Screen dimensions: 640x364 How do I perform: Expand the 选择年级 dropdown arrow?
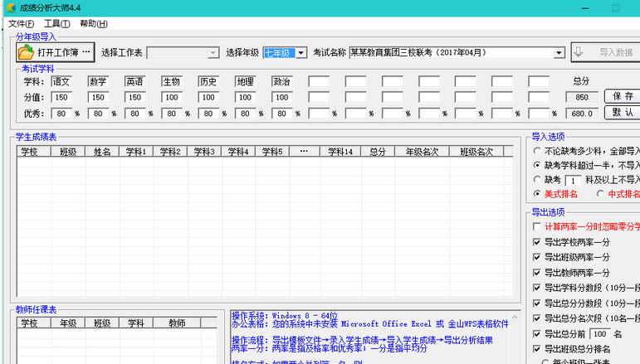(x=300, y=53)
